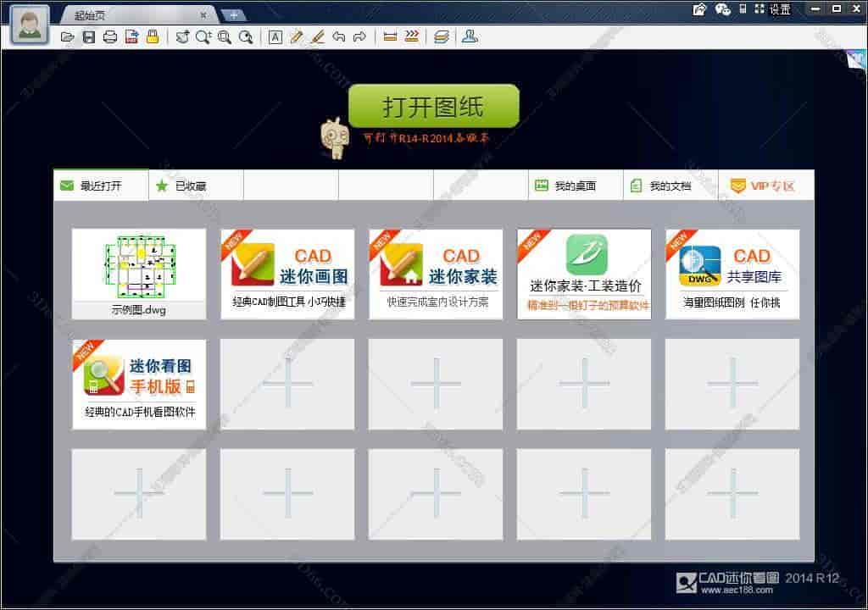Print the drawing
This screenshot has height=610, width=868.
point(110,37)
